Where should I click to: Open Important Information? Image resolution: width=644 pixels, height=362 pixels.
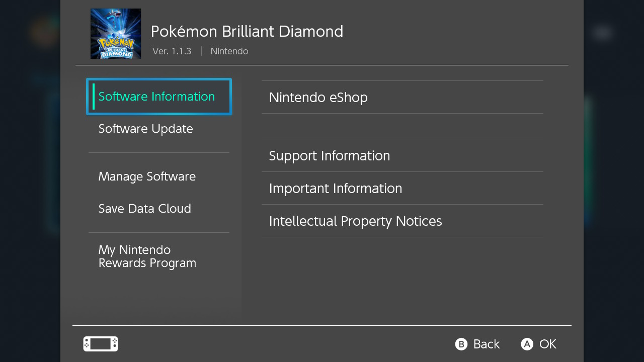coord(403,188)
